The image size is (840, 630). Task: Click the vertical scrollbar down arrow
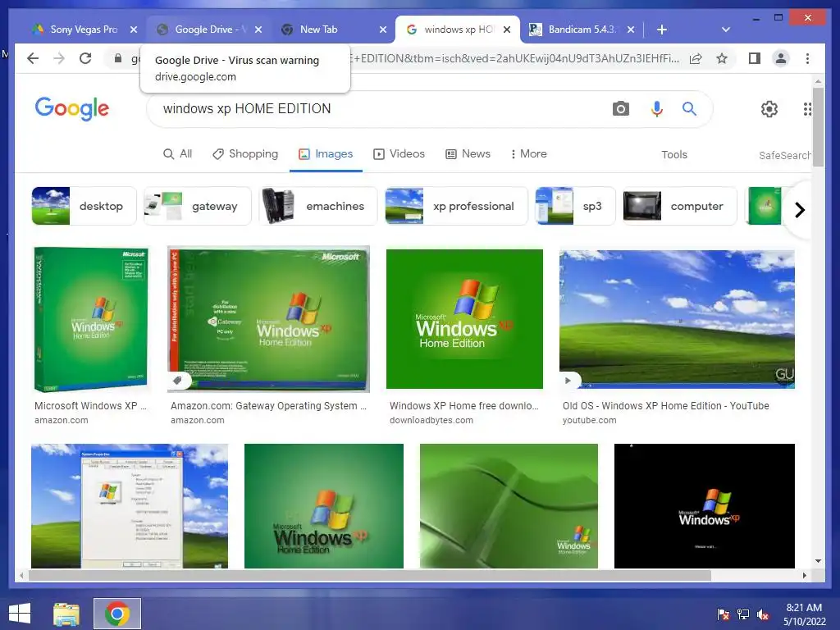818,561
